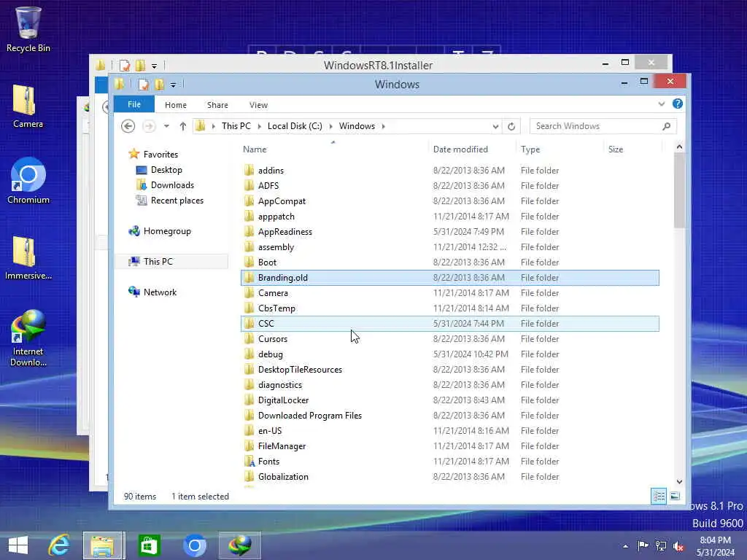Screen dimensions: 747x560
Task: Select the Branding.old folder
Action: point(449,278)
